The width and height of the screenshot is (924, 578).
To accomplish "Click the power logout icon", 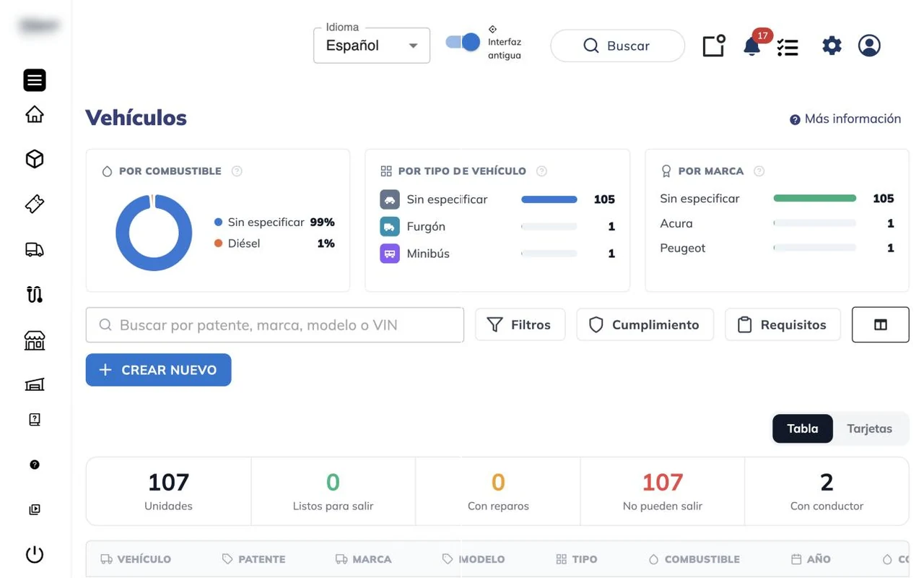I will (35, 554).
